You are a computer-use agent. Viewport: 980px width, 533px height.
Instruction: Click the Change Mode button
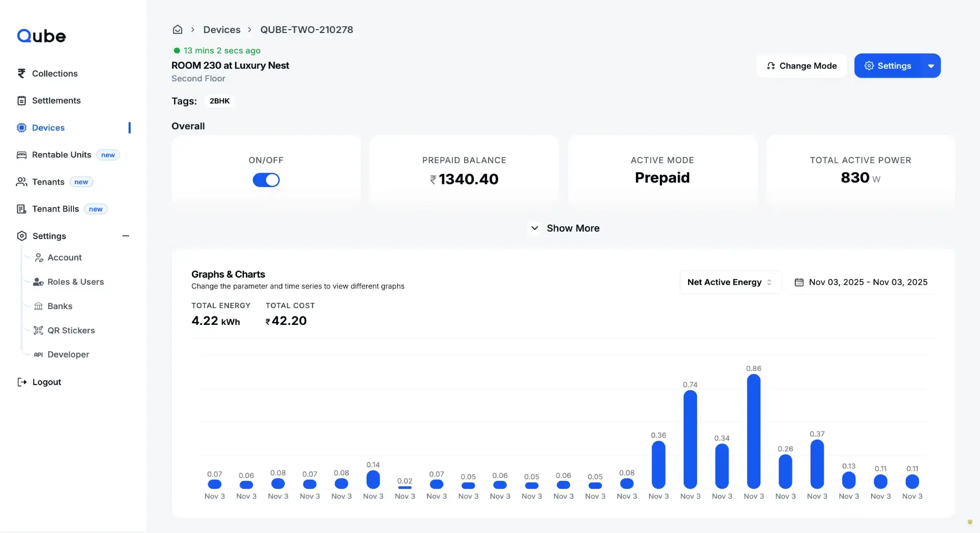click(x=802, y=66)
